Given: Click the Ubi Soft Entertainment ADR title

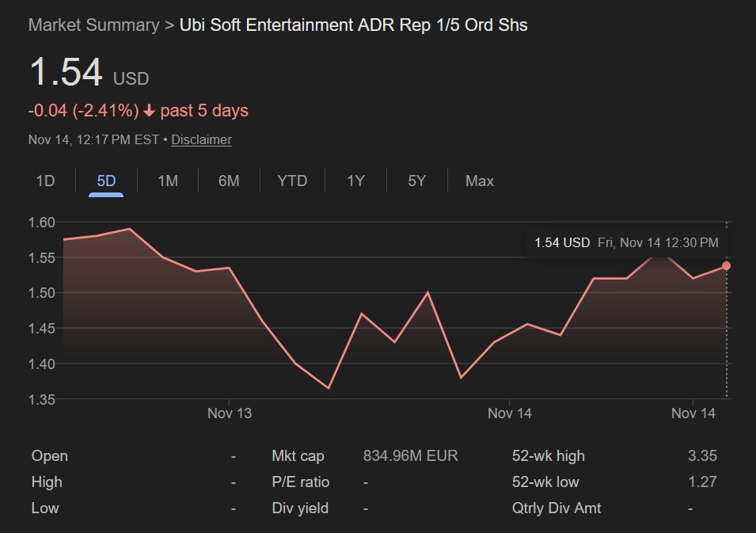Looking at the screenshot, I should click(x=353, y=25).
